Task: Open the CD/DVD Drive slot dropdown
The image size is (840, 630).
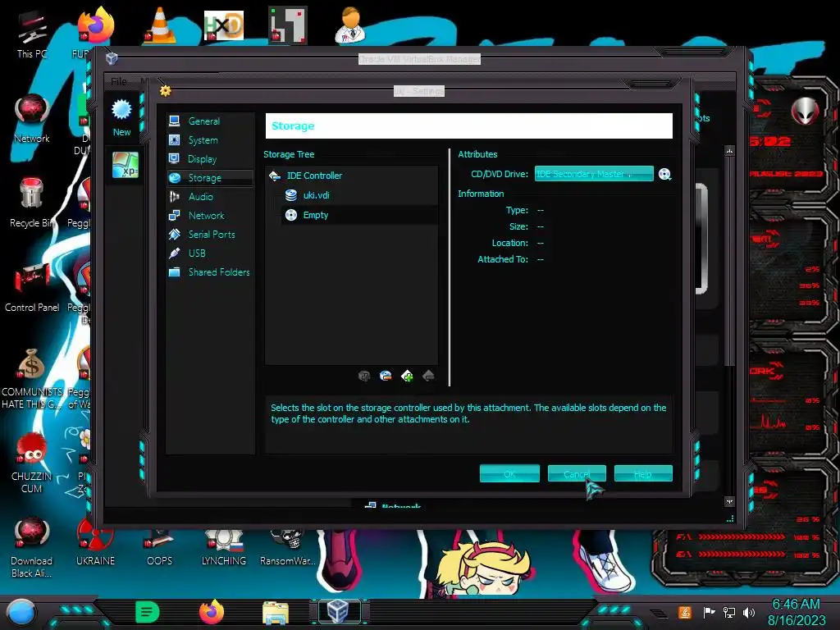Action: tap(594, 174)
